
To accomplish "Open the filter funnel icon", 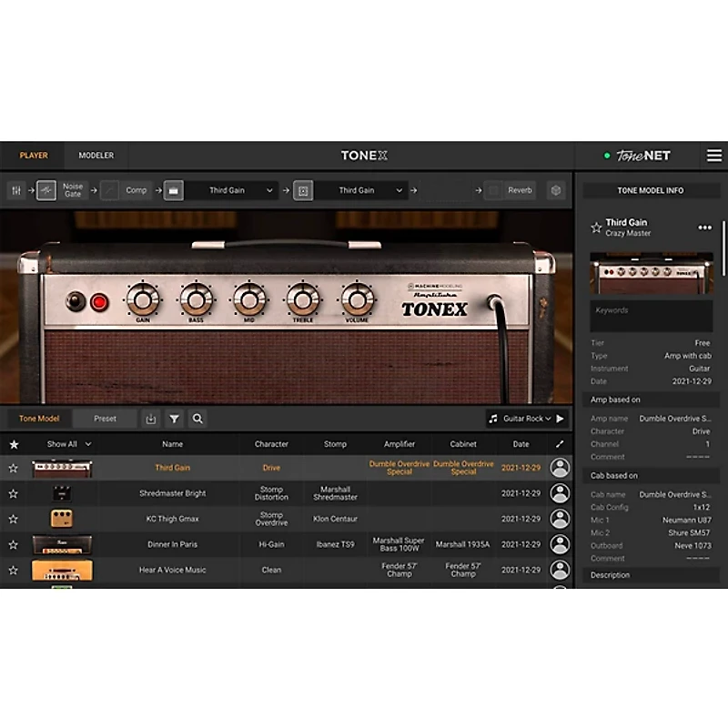I will point(174,419).
